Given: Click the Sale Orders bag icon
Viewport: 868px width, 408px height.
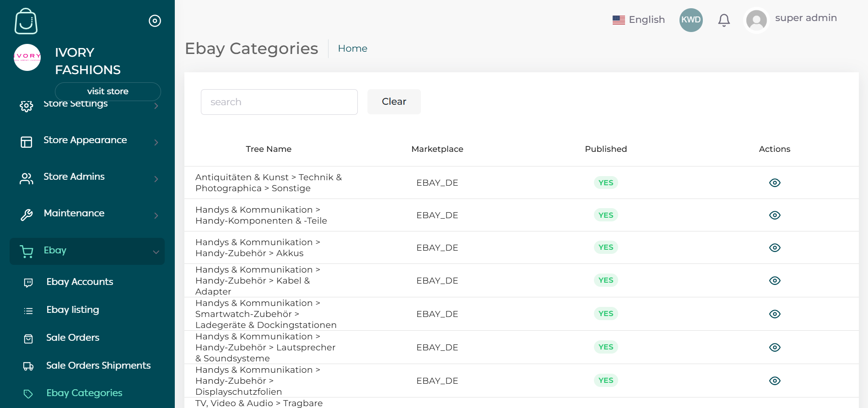Looking at the screenshot, I should (28, 339).
